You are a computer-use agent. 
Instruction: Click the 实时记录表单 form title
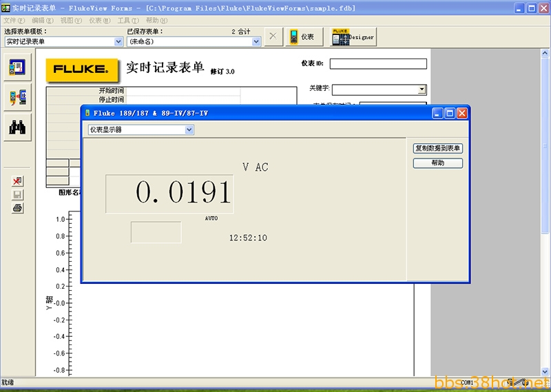pos(165,67)
